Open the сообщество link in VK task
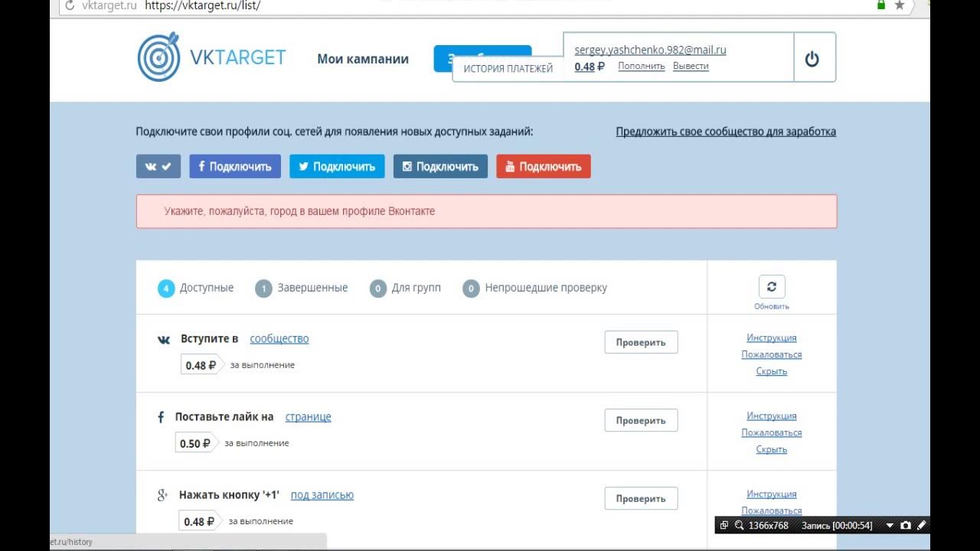Screen dimensions: 980x551 279,338
